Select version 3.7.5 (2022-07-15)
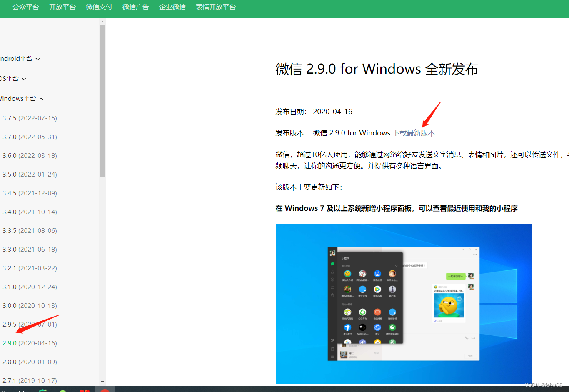The image size is (569, 392). tap(30, 118)
